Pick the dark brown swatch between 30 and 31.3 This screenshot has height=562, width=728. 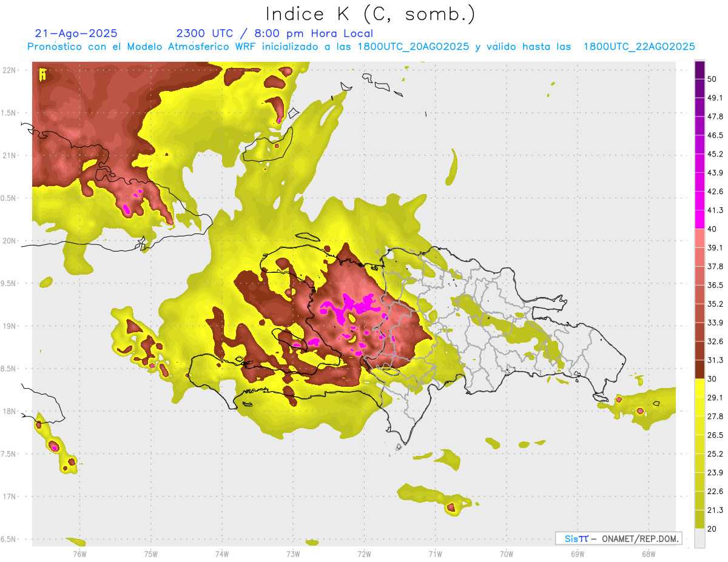(x=700, y=369)
